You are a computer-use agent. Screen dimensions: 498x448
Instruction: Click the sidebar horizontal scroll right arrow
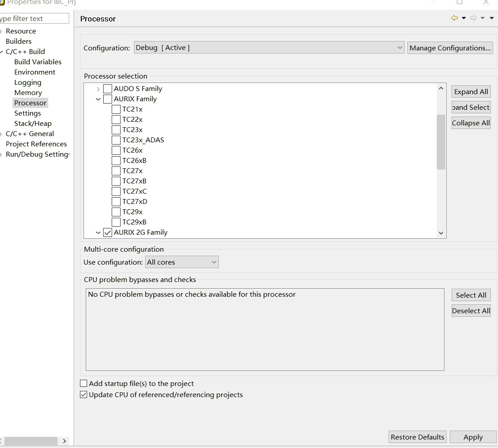[x=64, y=441]
